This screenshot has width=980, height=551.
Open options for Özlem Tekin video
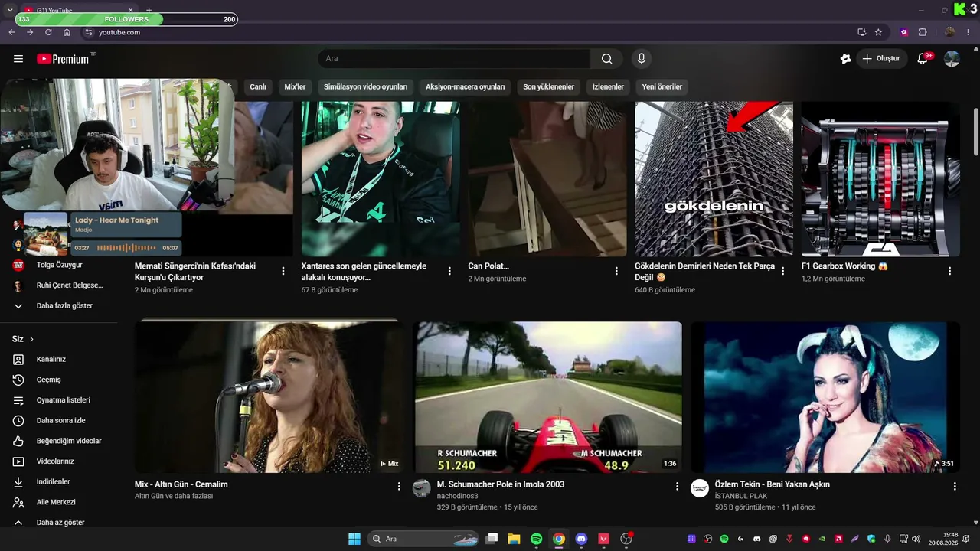pyautogui.click(x=955, y=486)
